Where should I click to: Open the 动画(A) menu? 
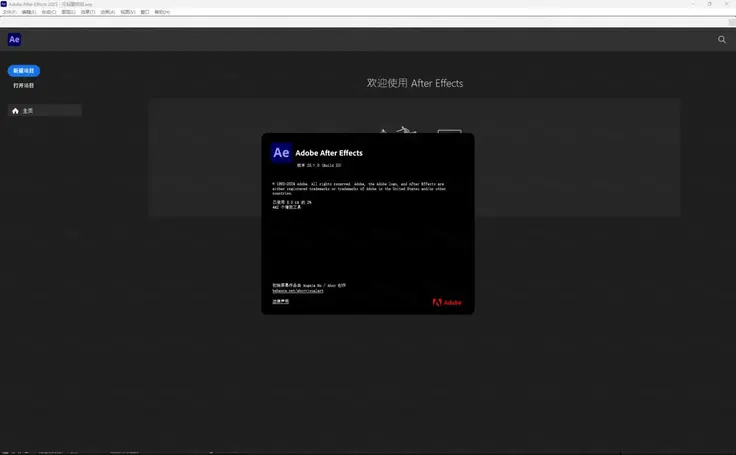point(107,12)
